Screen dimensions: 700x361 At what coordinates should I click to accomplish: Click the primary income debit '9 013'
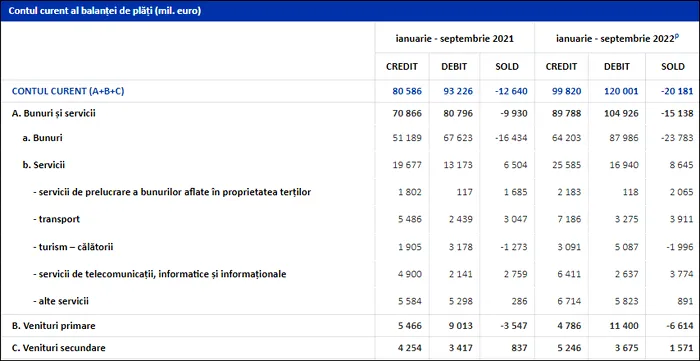point(460,326)
